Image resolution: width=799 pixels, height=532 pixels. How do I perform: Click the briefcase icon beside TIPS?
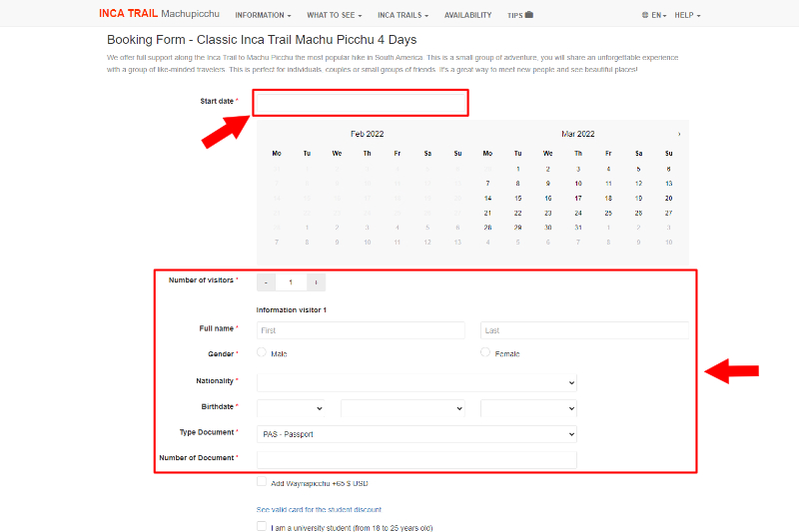529,14
